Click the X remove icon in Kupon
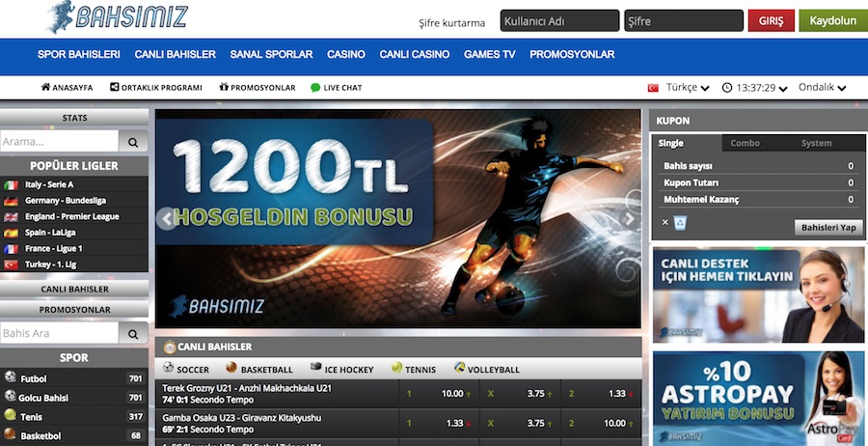The image size is (868, 446). 665,222
